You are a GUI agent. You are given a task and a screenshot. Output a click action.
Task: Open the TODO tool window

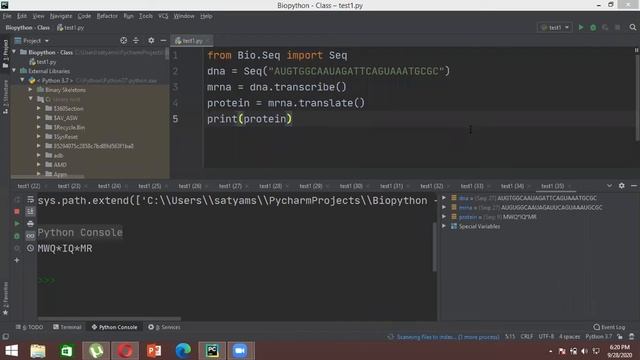[29, 327]
